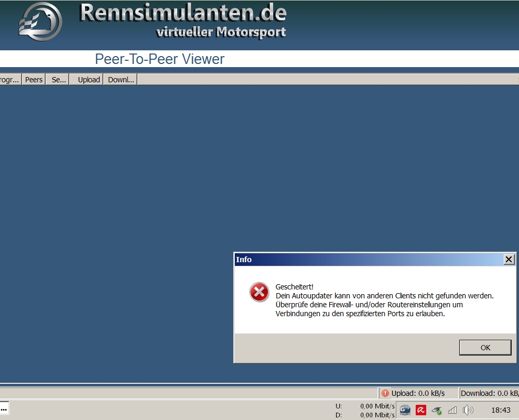Click the volume speaker tray icon
Viewport: 519px width, 420px height.
(x=468, y=410)
